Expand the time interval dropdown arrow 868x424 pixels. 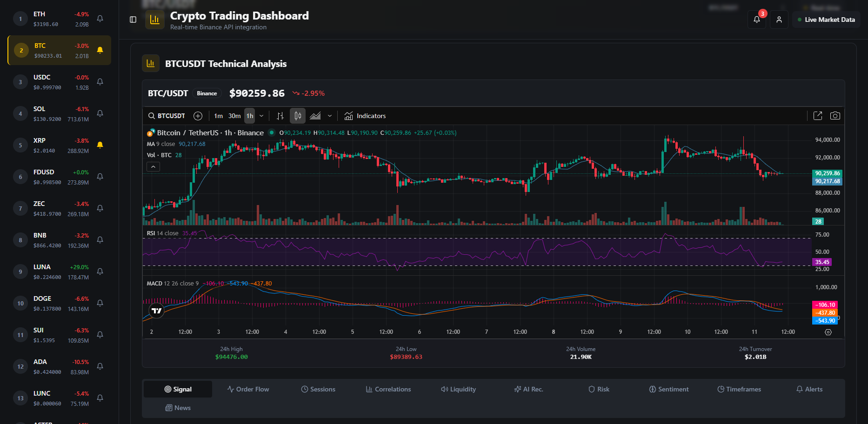[261, 116]
